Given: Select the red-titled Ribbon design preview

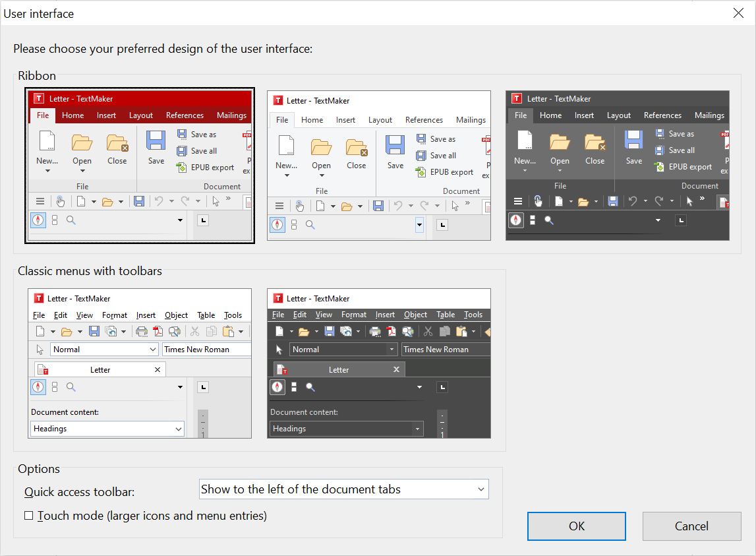Looking at the screenshot, I should (140, 166).
